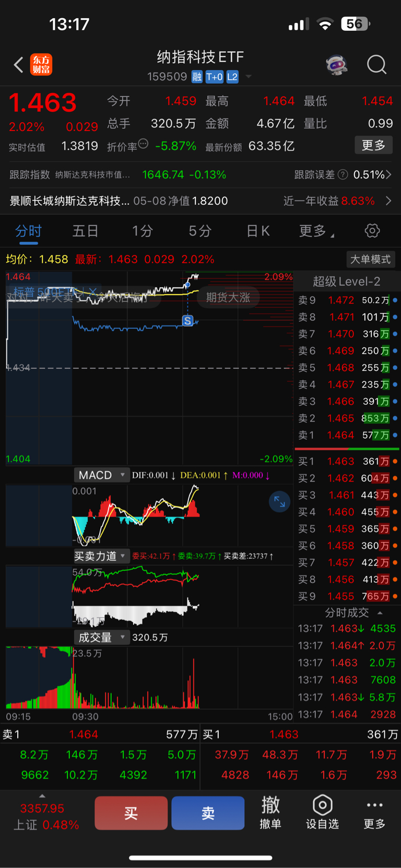Open search with the magnifier icon
This screenshot has height=868, width=401.
tap(376, 65)
